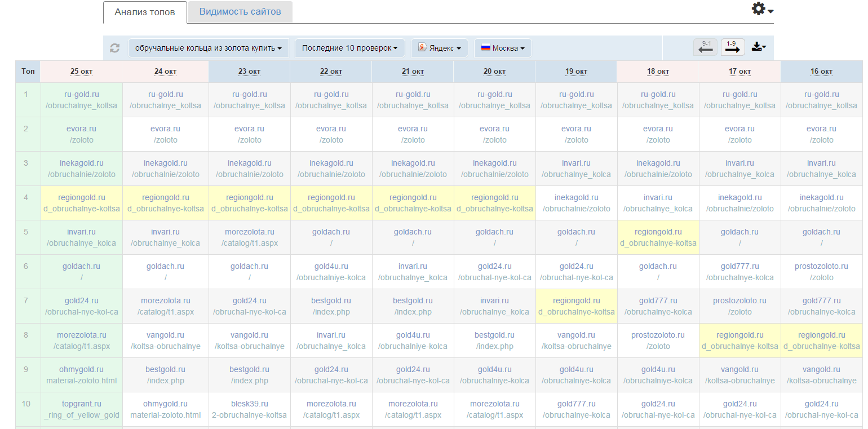
Task: Open the keyword query dropdown
Action: point(209,48)
